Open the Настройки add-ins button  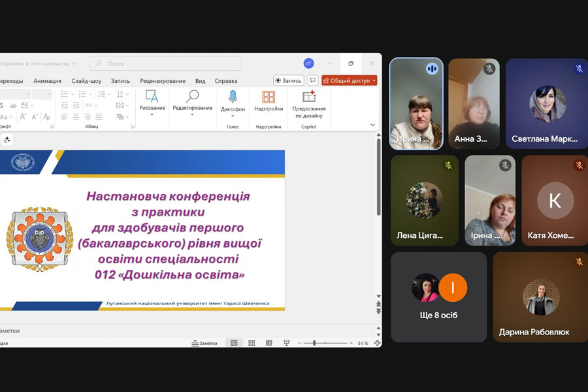click(x=269, y=101)
